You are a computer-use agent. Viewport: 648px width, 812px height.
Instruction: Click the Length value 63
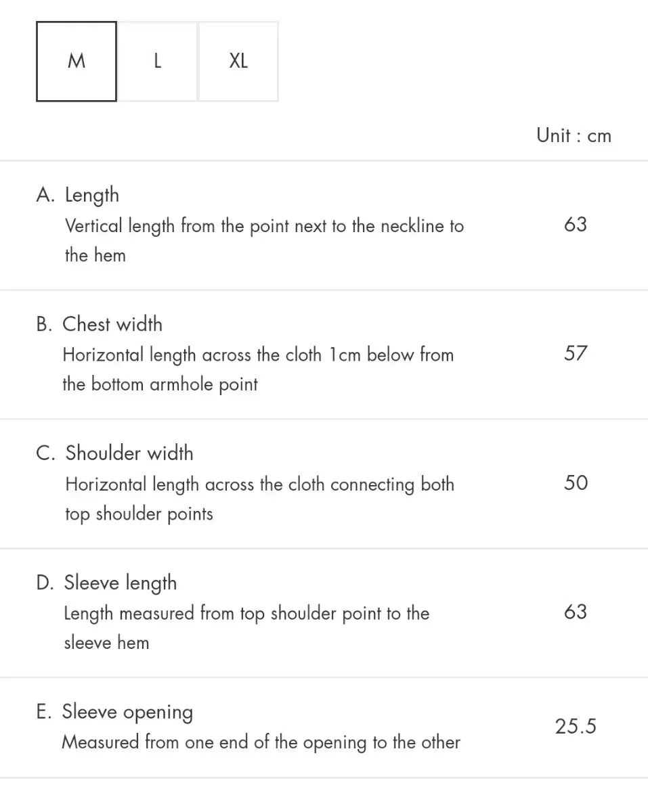(x=575, y=224)
